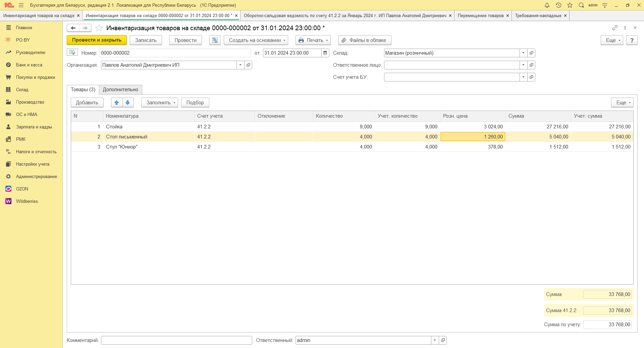Viewport: 644px width, 348px height.
Task: Open Администрирование section
Action: click(x=37, y=177)
